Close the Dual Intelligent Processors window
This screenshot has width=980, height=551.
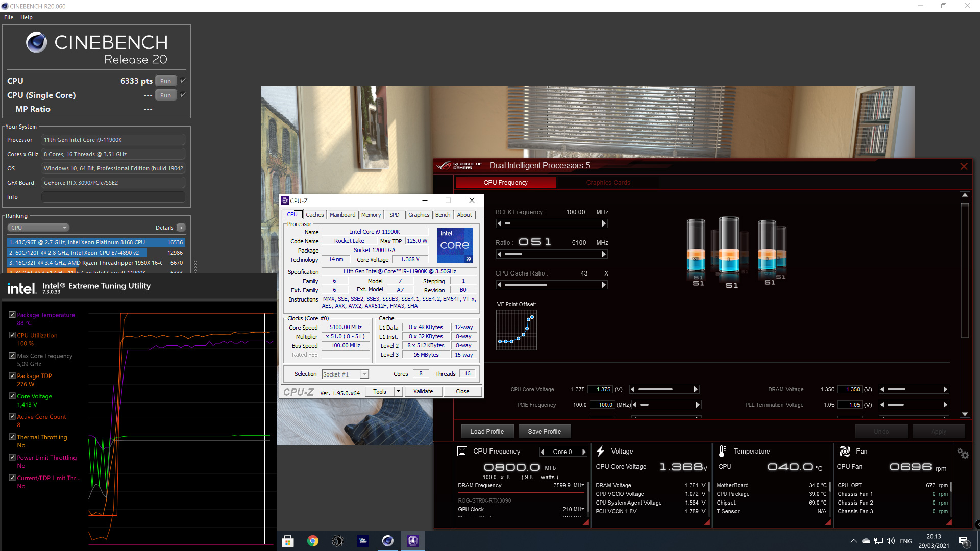(964, 166)
